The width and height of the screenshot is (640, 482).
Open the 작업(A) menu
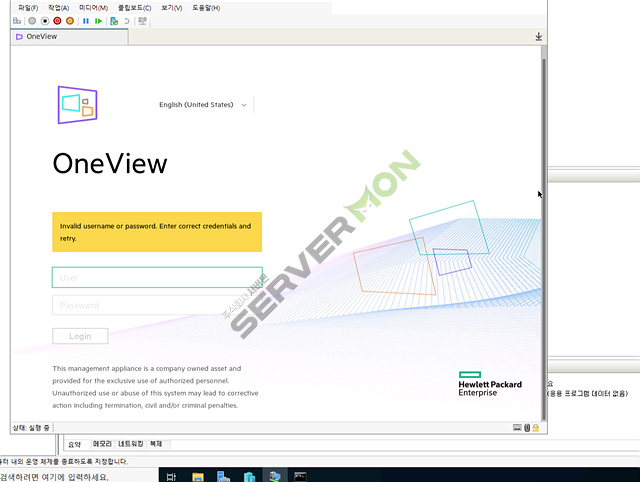pyautogui.click(x=59, y=8)
